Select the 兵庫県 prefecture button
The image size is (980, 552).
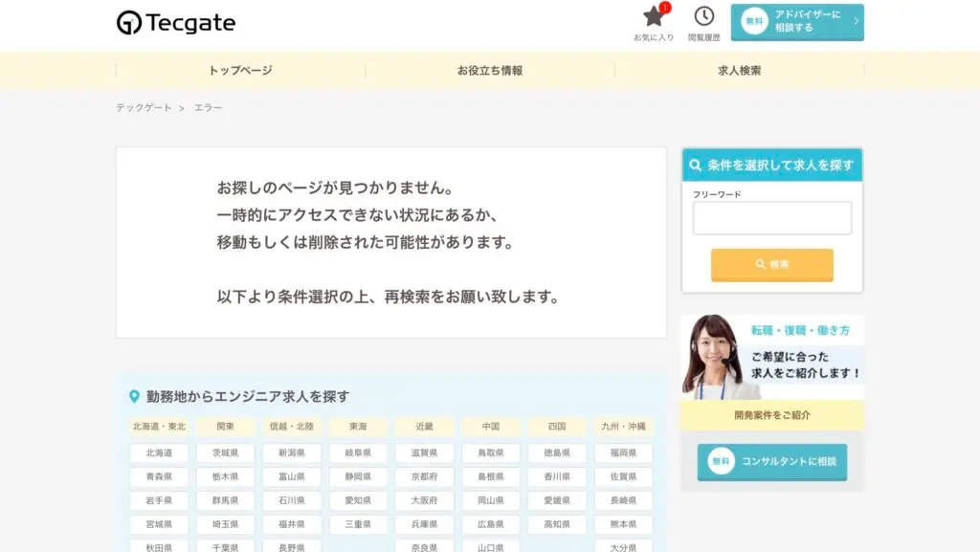(424, 524)
